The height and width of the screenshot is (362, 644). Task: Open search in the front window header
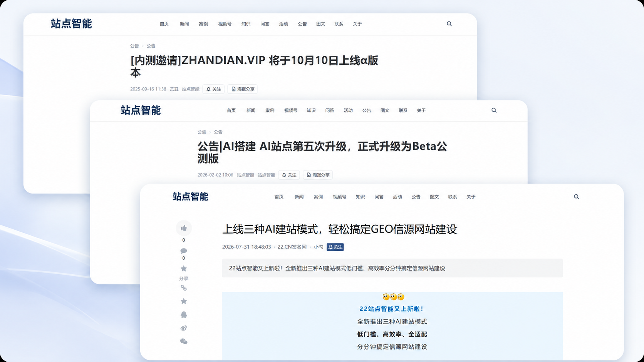pos(576,197)
